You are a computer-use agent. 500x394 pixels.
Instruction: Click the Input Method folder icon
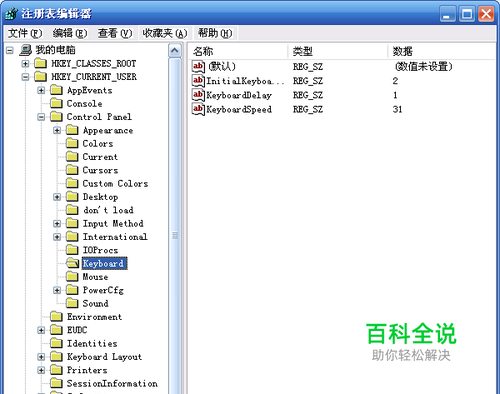[x=72, y=223]
